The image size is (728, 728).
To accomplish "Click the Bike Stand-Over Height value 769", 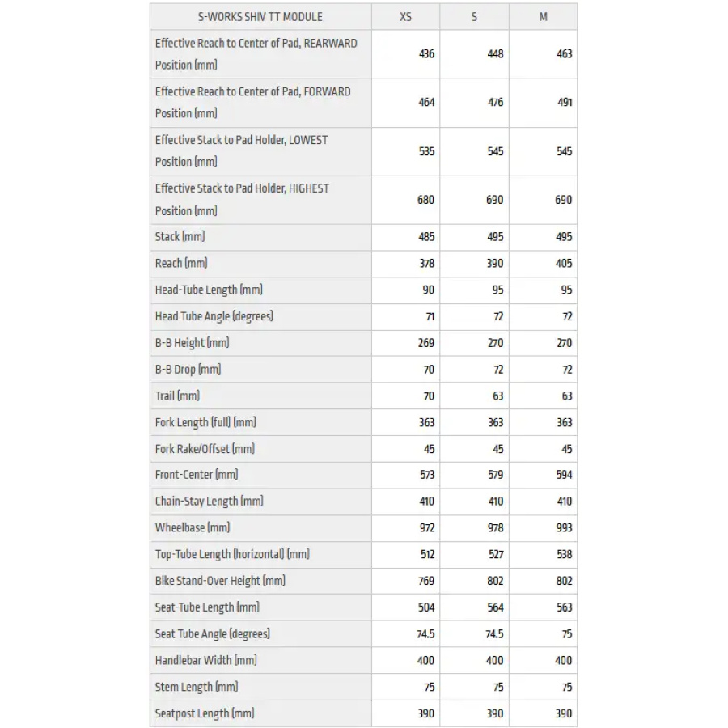I will 426,581.
